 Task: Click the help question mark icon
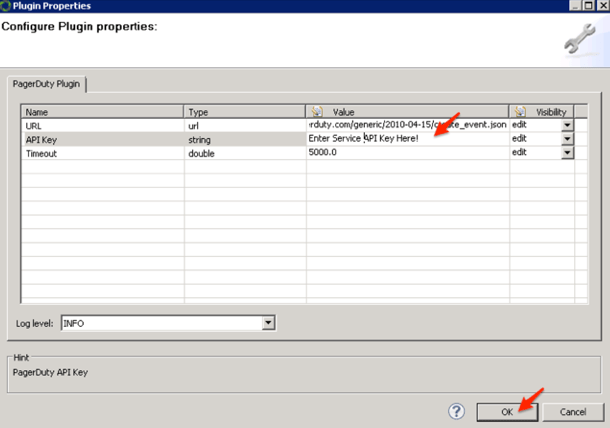(x=457, y=411)
